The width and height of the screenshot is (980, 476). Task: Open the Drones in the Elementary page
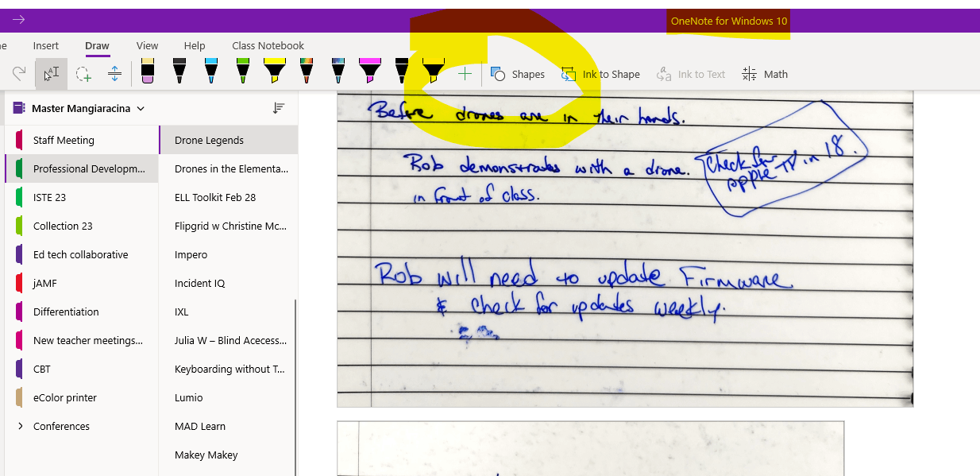tap(228, 168)
